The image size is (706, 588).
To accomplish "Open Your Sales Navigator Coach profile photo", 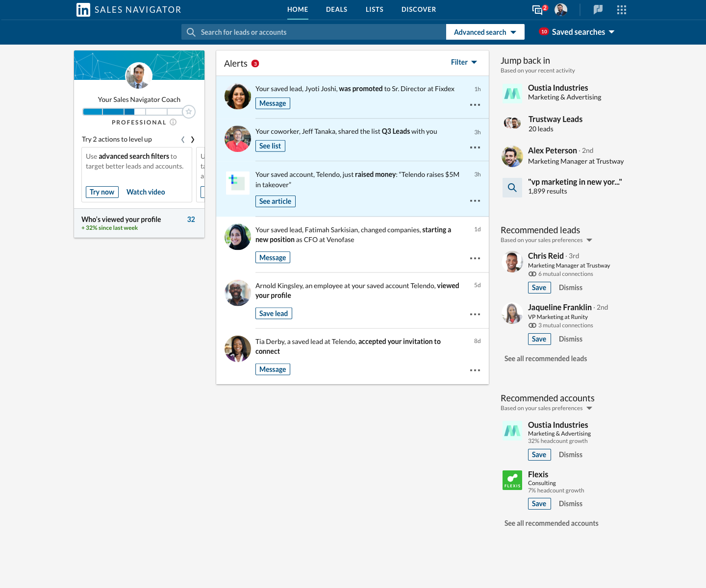I will pyautogui.click(x=139, y=75).
